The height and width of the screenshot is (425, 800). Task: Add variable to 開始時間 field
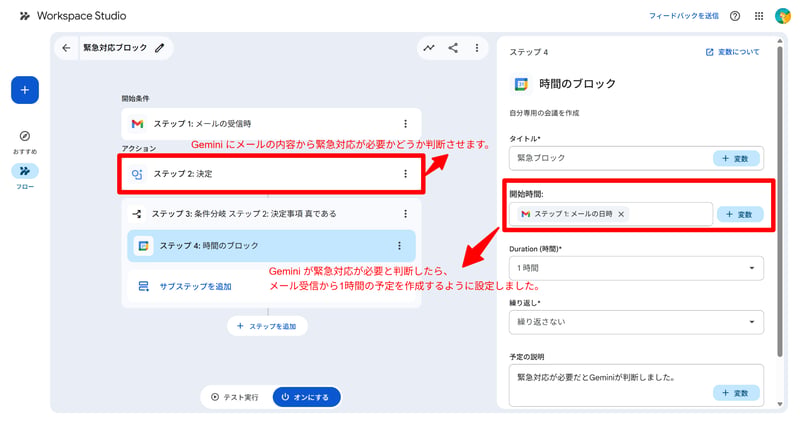pyautogui.click(x=740, y=215)
